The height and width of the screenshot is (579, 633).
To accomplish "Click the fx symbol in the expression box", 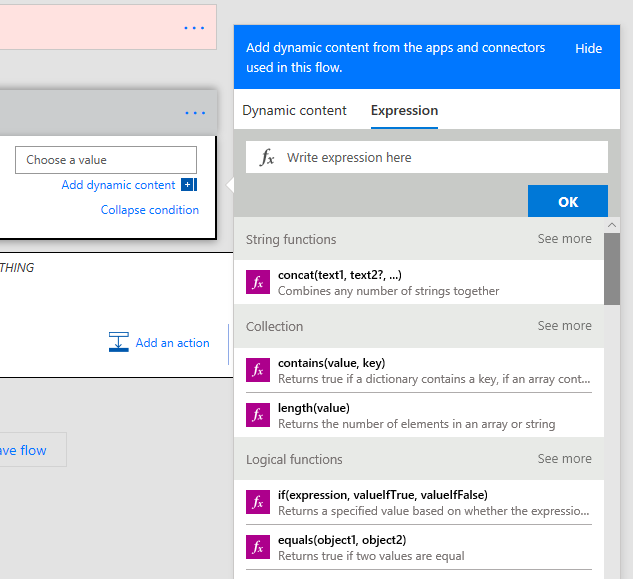I will 267,157.
